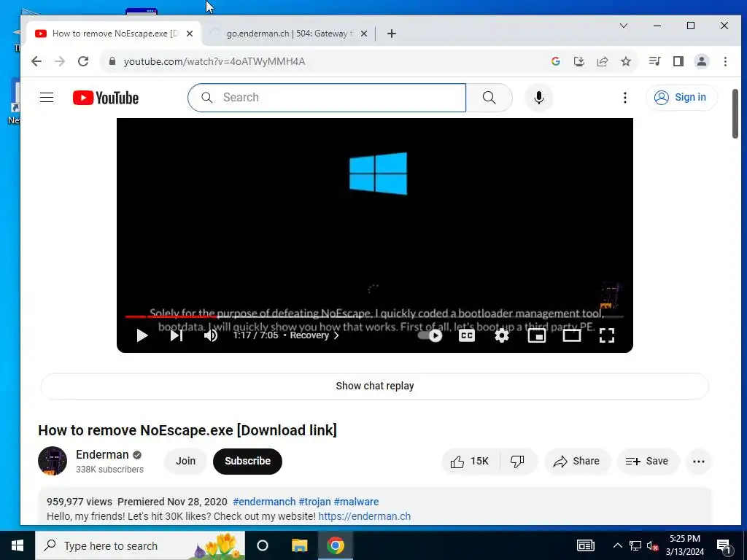
Task: Save video to a playlist
Action: 648,461
